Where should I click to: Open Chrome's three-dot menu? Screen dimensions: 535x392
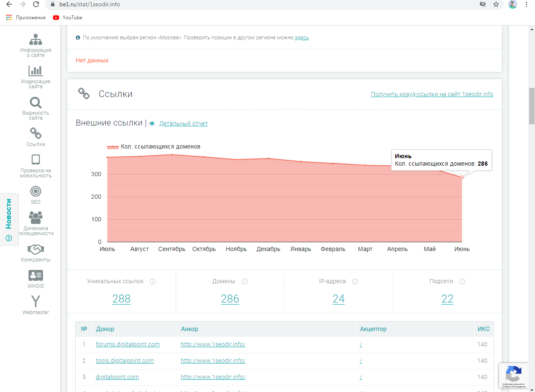526,4
